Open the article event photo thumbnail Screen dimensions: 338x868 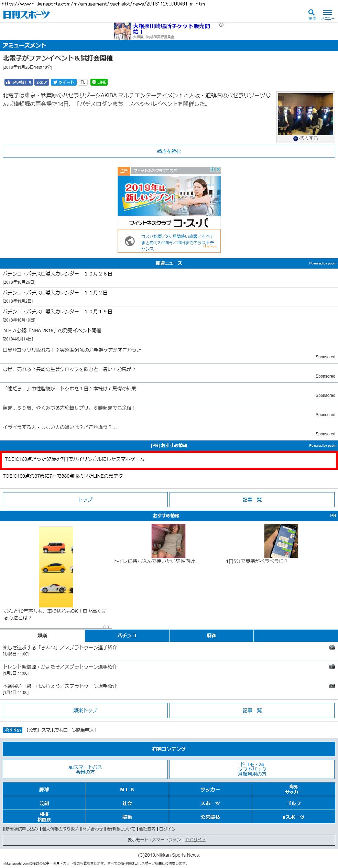[x=306, y=114]
